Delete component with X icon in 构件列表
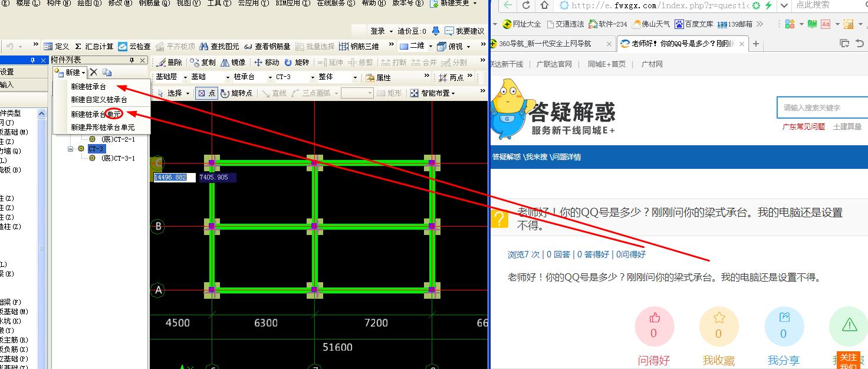This screenshot has height=369, width=868. [x=93, y=72]
